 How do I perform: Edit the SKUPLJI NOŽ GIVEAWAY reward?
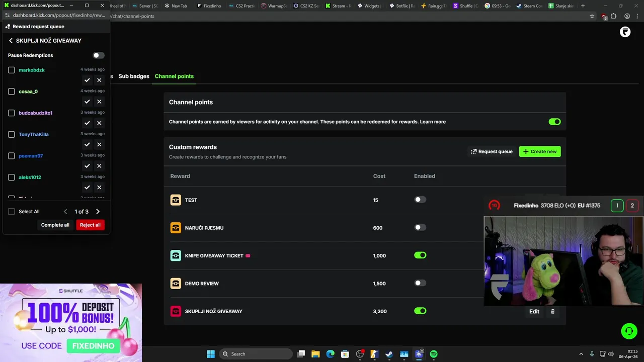click(534, 311)
